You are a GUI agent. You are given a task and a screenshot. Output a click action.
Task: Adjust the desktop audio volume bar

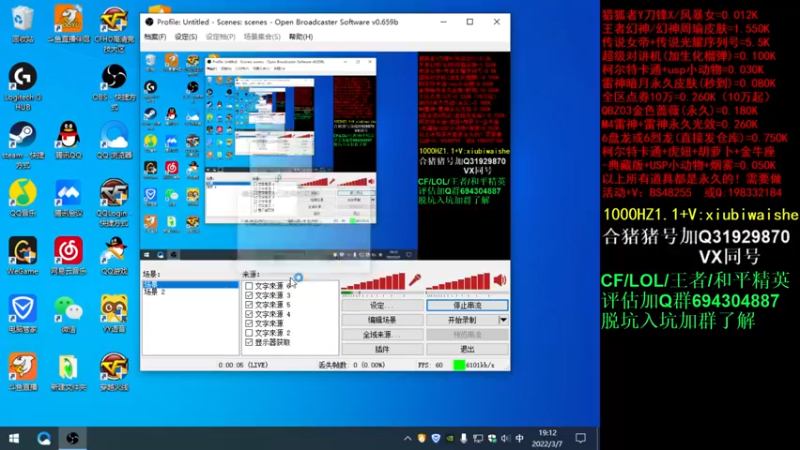pyautogui.click(x=458, y=281)
